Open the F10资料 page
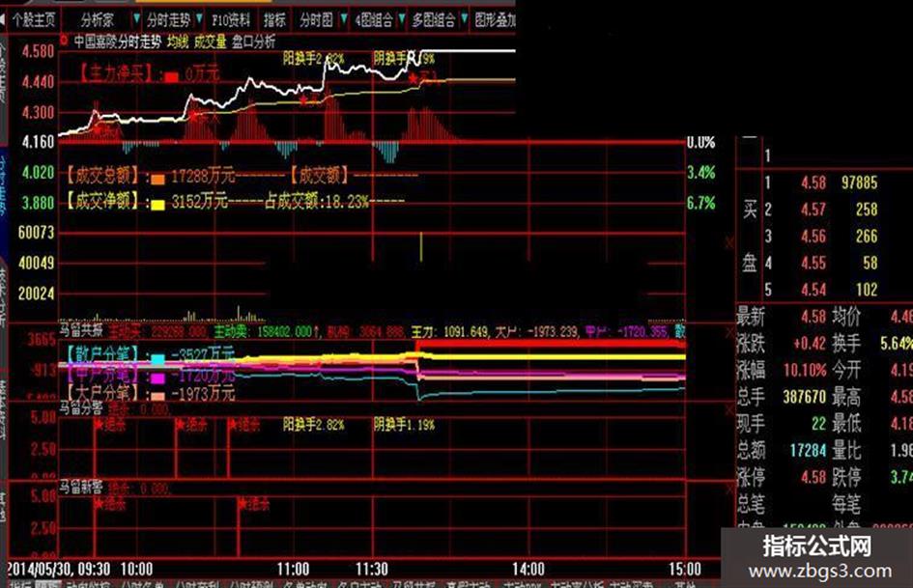Screen dimensions: 913x588 tap(231, 20)
